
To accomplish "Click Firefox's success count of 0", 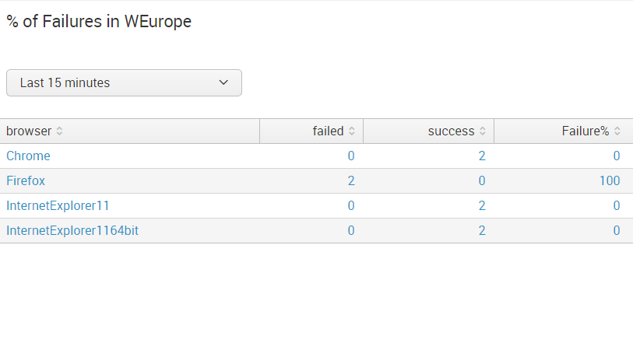I will click(x=482, y=180).
